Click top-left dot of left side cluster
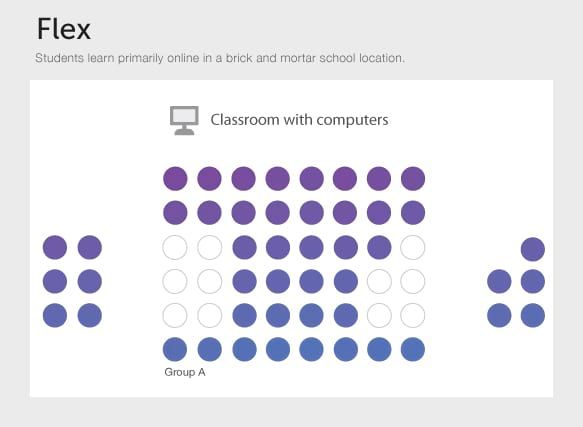 [55, 247]
